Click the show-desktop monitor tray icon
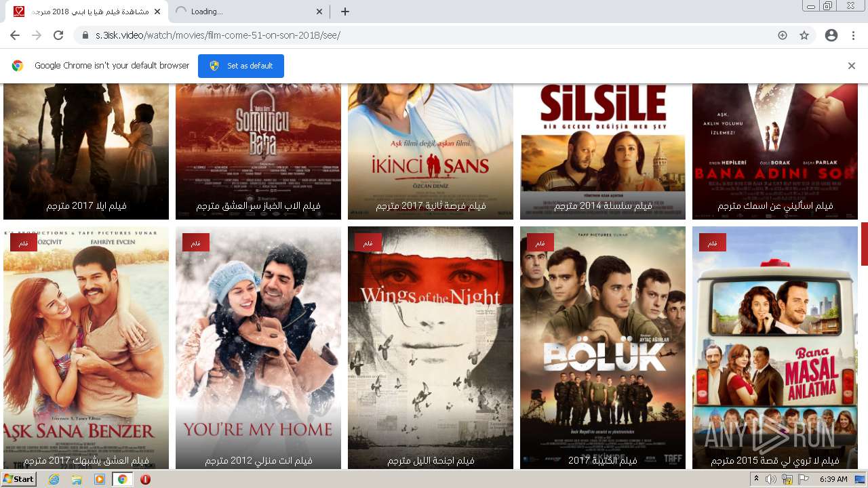The height and width of the screenshot is (488, 868). (x=860, y=479)
